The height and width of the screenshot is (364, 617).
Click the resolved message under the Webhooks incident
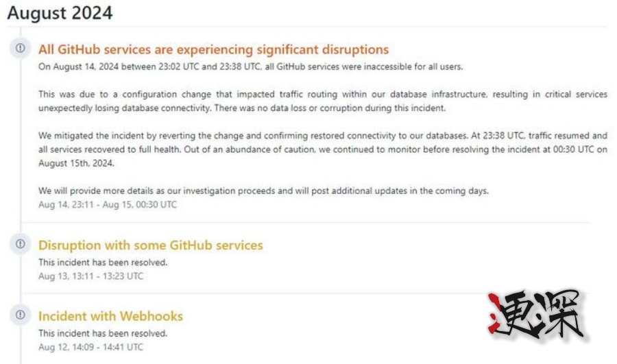tap(103, 333)
